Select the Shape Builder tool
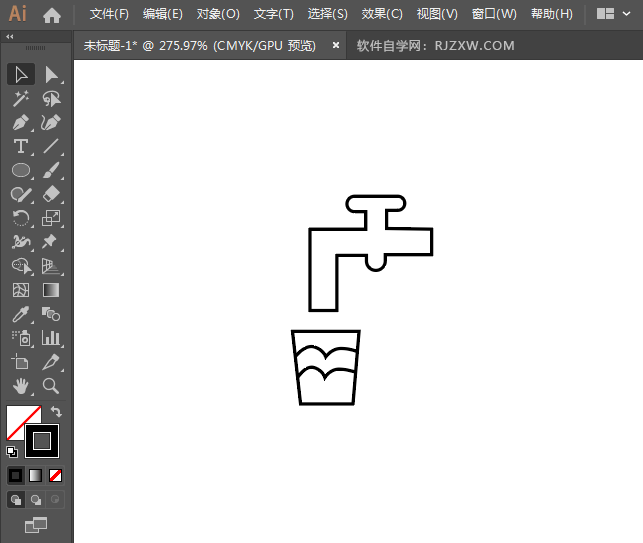Screen dimensions: 643x543 21,266
